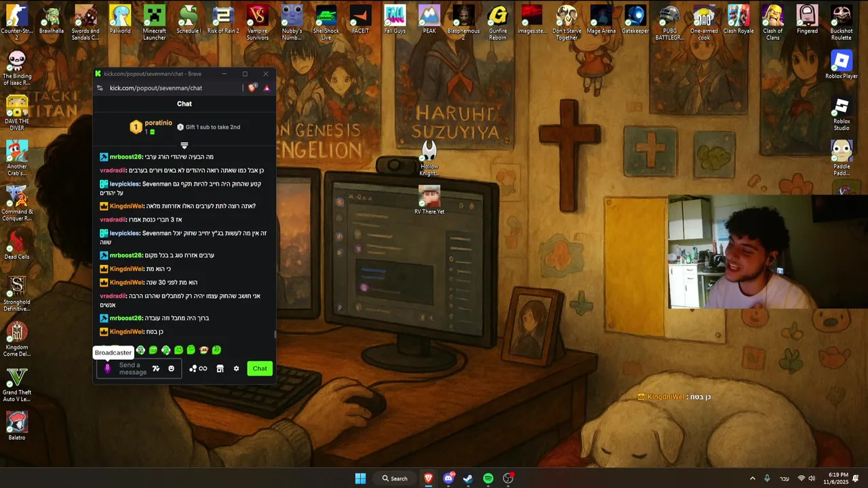Show hidden system tray icons
Viewport: 868px width, 488px height.
coord(752,479)
